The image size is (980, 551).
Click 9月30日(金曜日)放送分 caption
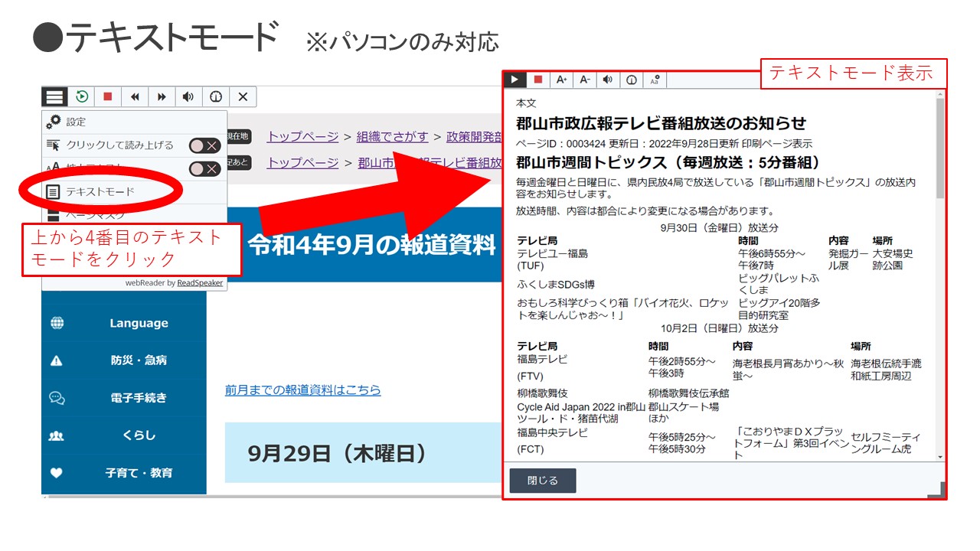pos(720,227)
